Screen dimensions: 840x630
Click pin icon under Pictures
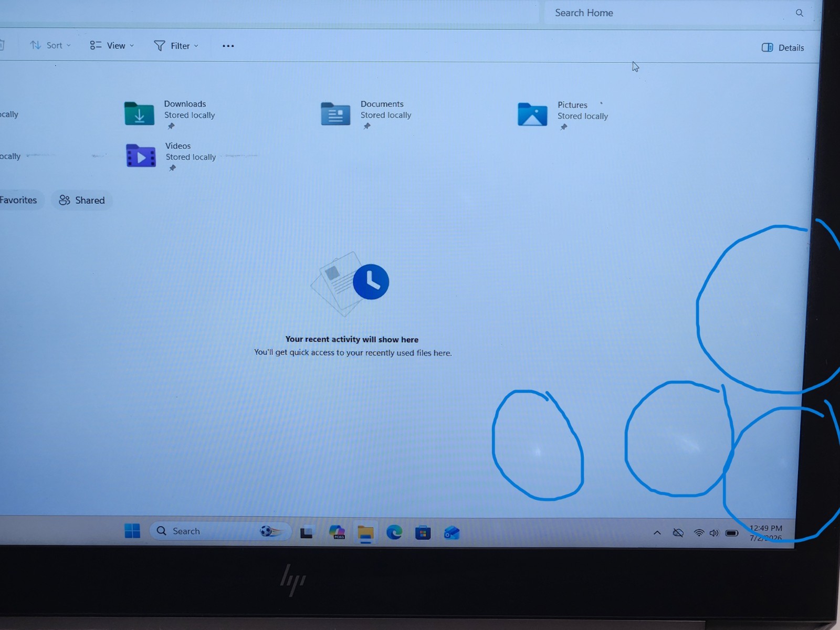point(563,127)
